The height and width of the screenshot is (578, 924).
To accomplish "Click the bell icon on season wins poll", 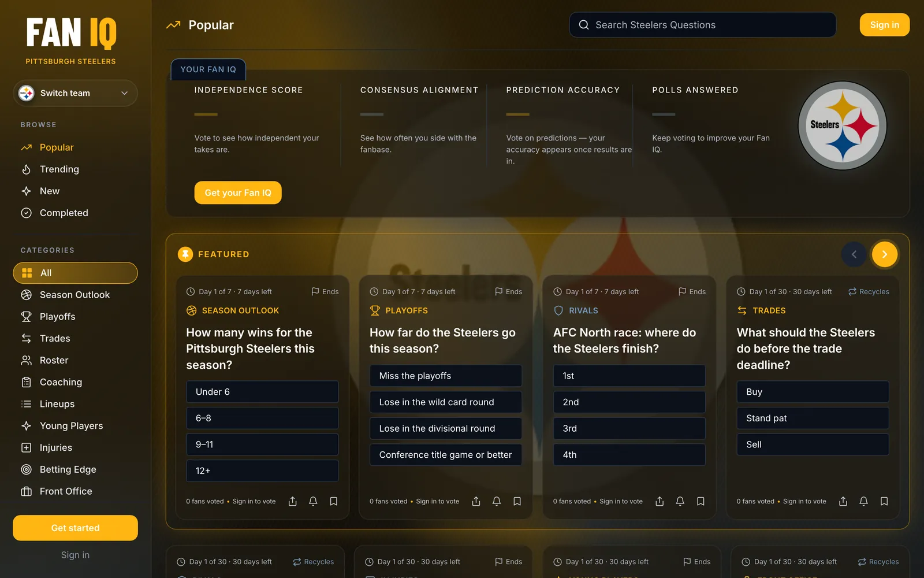I will 313,501.
